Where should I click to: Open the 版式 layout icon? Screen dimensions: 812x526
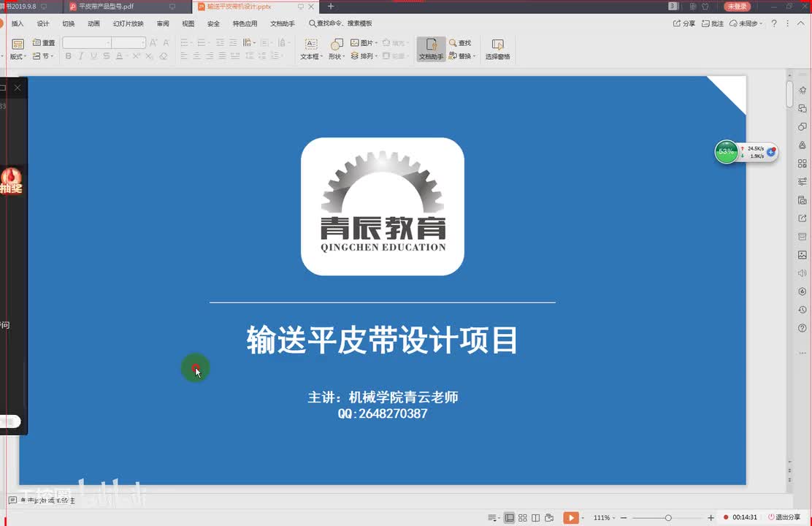click(x=18, y=45)
